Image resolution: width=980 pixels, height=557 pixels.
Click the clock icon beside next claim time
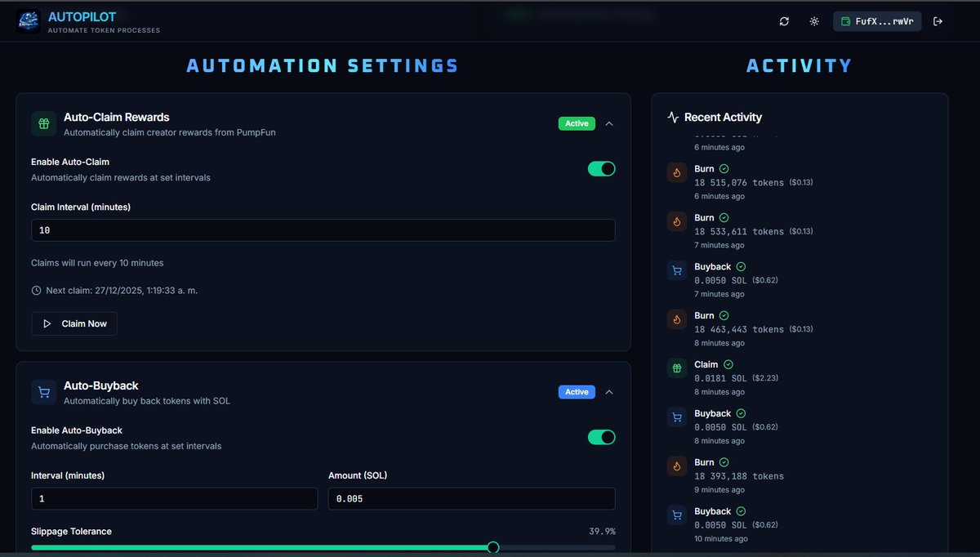[x=35, y=290]
